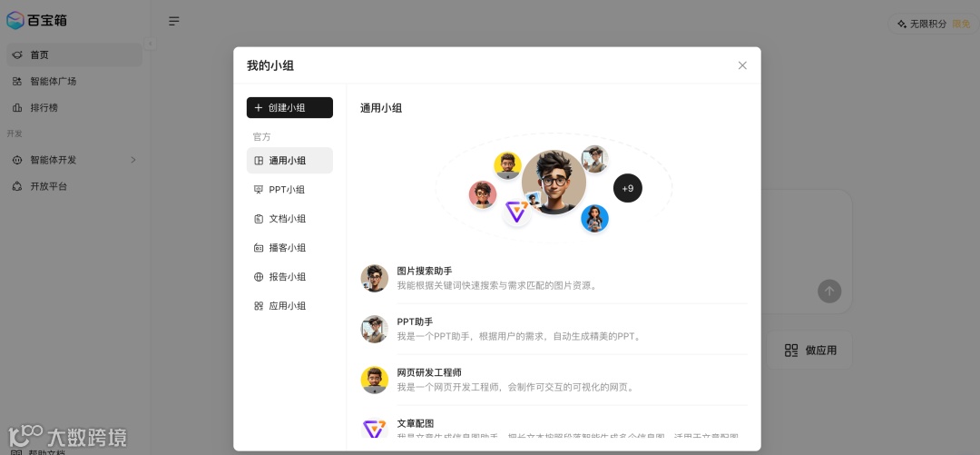Select the 播客小组 tab
Viewport: 980px width, 455px height.
coord(289,247)
